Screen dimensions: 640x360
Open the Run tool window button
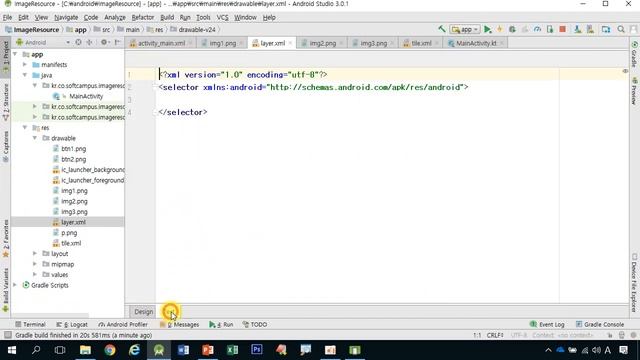(x=221, y=324)
